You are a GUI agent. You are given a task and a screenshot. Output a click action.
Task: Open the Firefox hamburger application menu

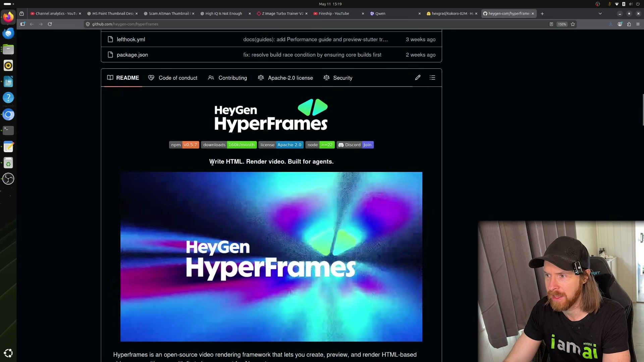(638, 24)
